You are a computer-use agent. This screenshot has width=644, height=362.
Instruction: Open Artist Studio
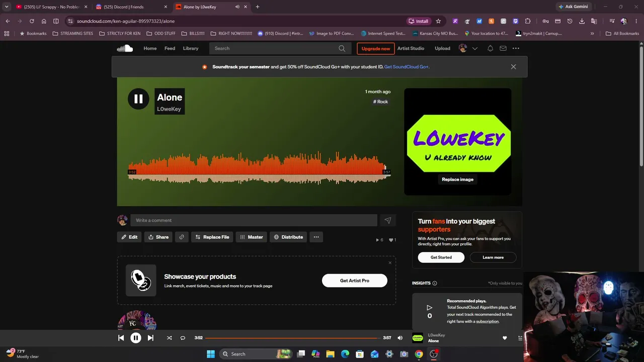tap(411, 48)
